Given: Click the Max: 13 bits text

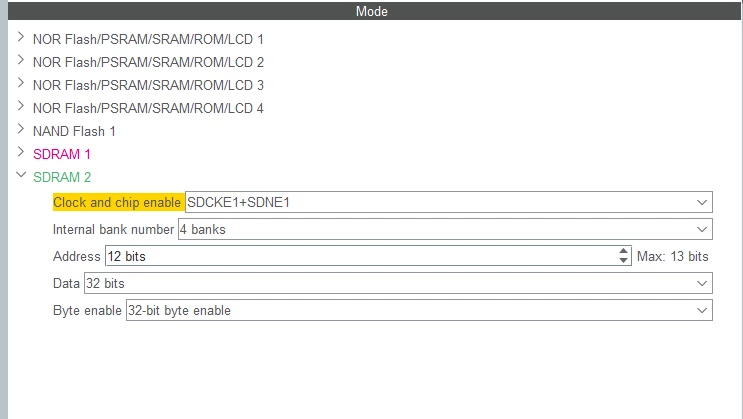Looking at the screenshot, I should (672, 256).
